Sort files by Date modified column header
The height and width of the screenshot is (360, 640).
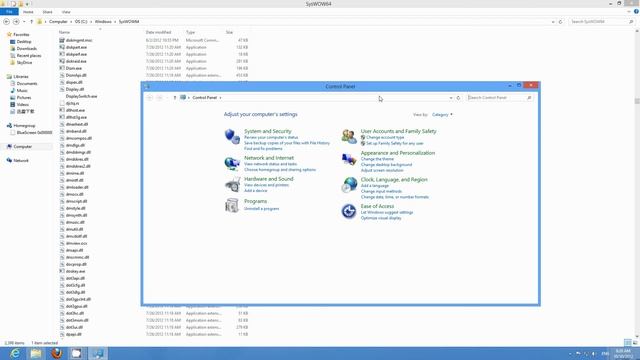click(158, 32)
